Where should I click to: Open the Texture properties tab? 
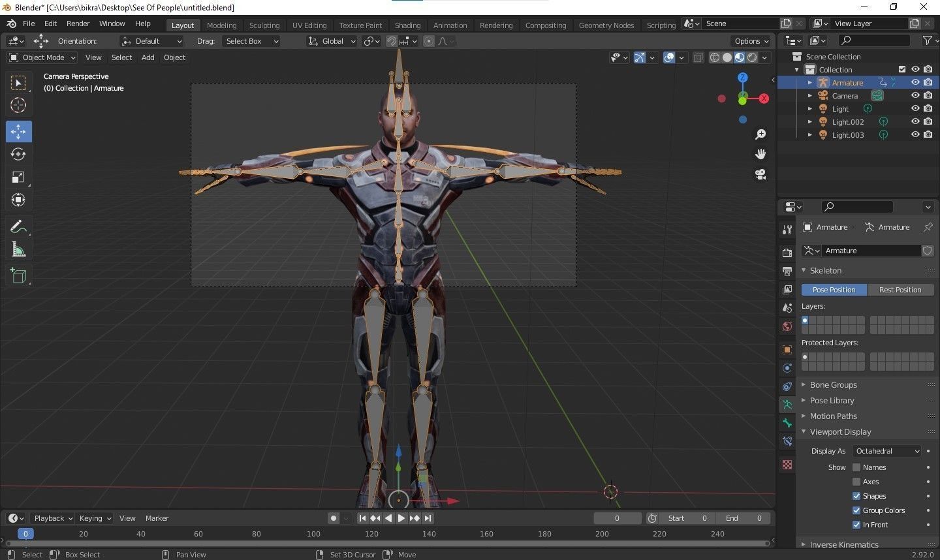[787, 465]
